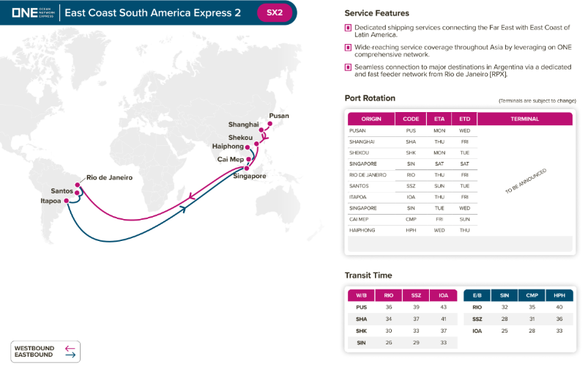Click the SHK row in westbound transit table

[x=361, y=330]
